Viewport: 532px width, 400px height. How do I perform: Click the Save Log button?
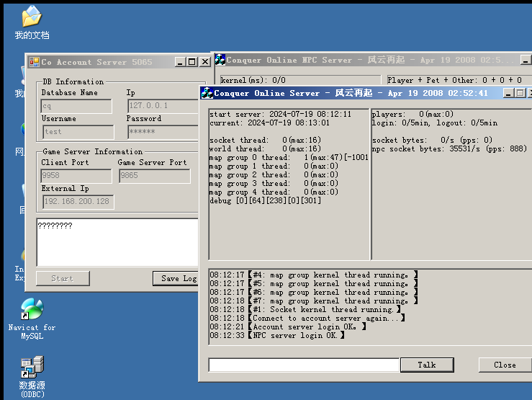coord(176,278)
